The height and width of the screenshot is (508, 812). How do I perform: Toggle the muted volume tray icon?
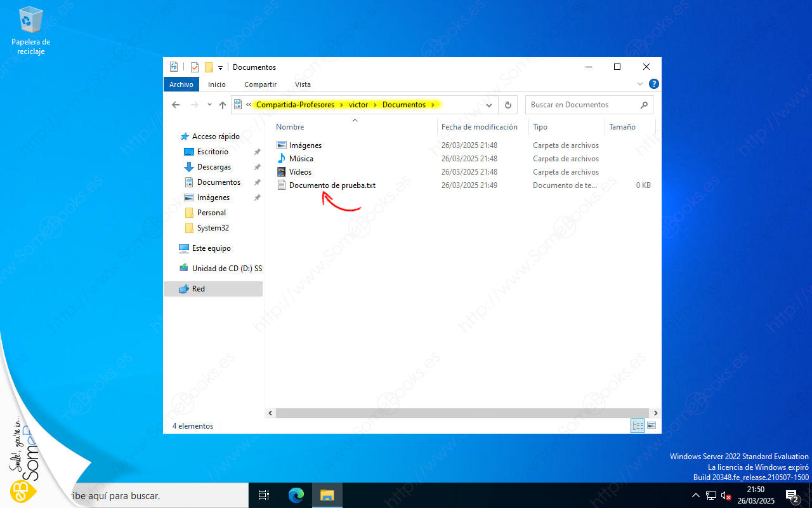coord(726,495)
